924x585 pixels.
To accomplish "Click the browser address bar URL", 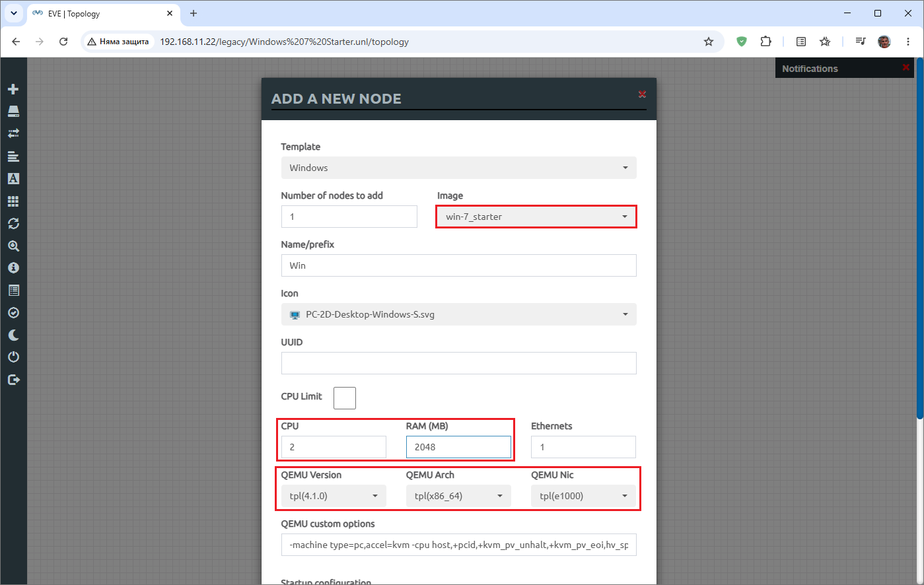I will coord(284,42).
